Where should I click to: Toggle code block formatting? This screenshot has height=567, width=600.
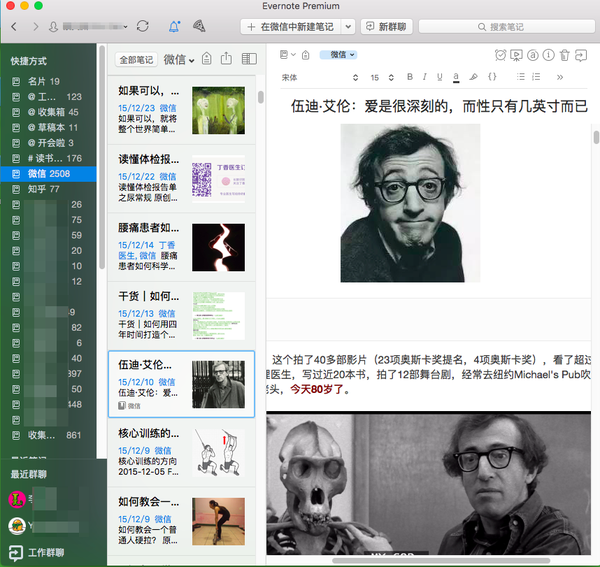pos(492,77)
